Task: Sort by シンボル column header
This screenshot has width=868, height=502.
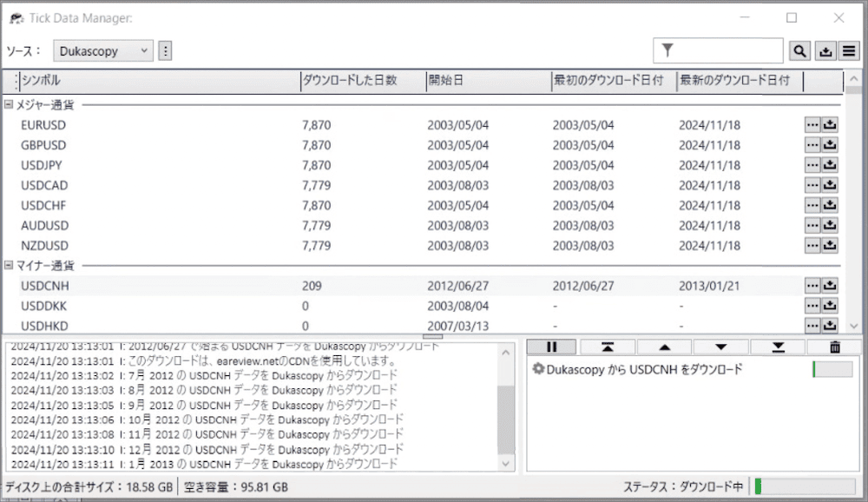Action: 160,81
